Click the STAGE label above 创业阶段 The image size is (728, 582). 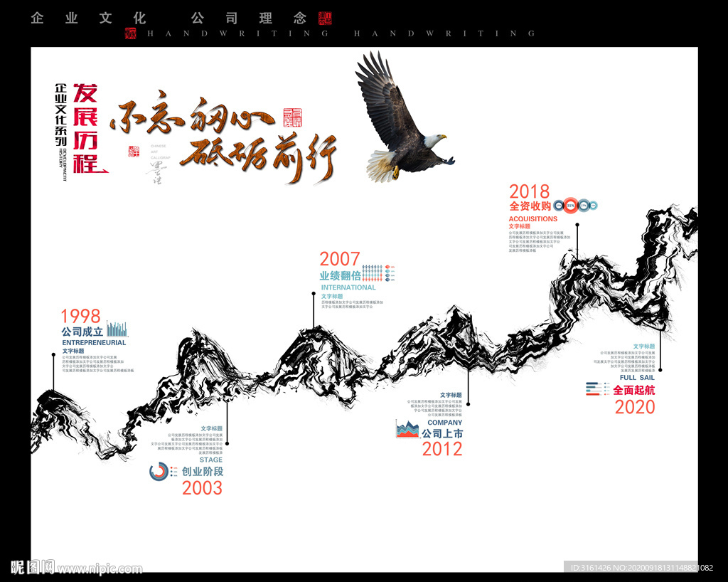pos(211,460)
